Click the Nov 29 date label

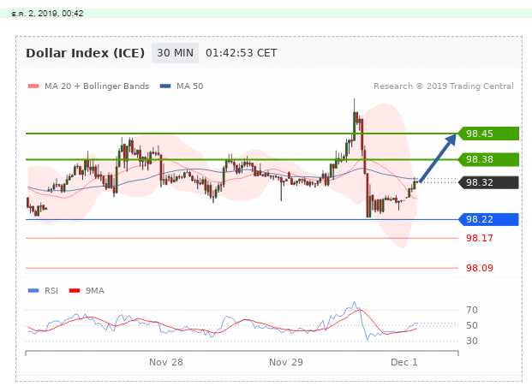(285, 362)
